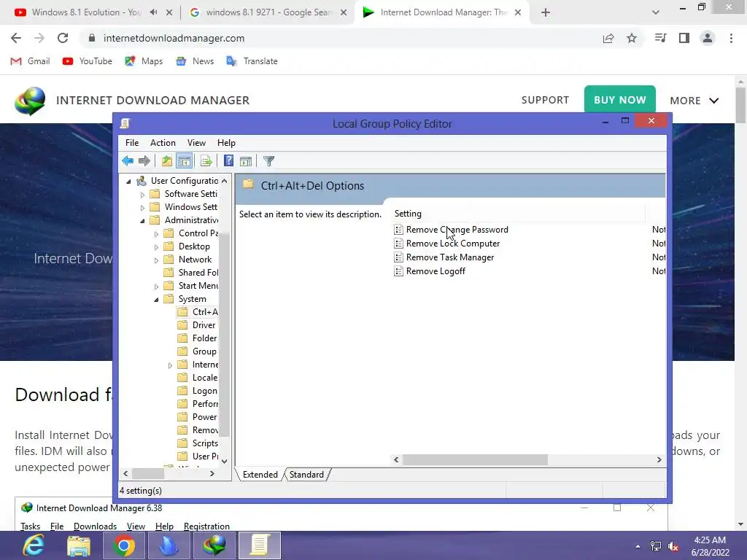Click the network tray icon
This screenshot has height=560, width=747.
[x=656, y=546]
